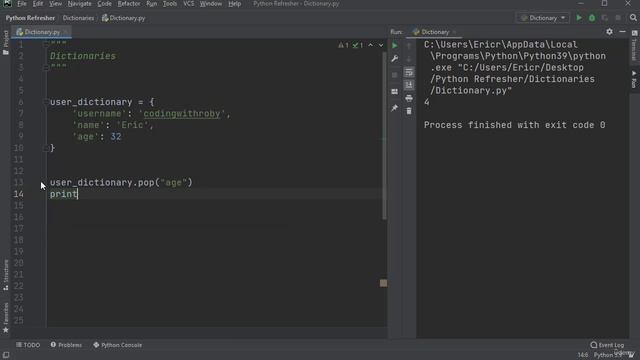This screenshot has width=640, height=360.
Task: Hide the Run panel with minimize dash
Action: [622, 31]
